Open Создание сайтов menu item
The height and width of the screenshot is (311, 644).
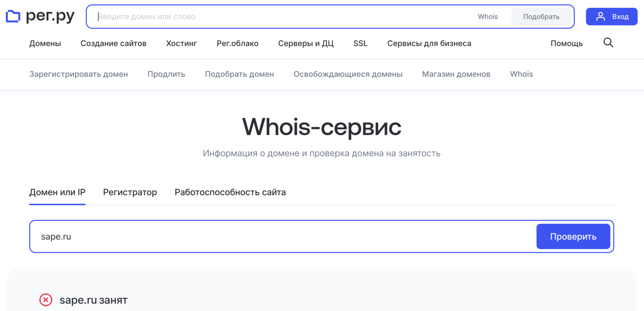click(113, 43)
